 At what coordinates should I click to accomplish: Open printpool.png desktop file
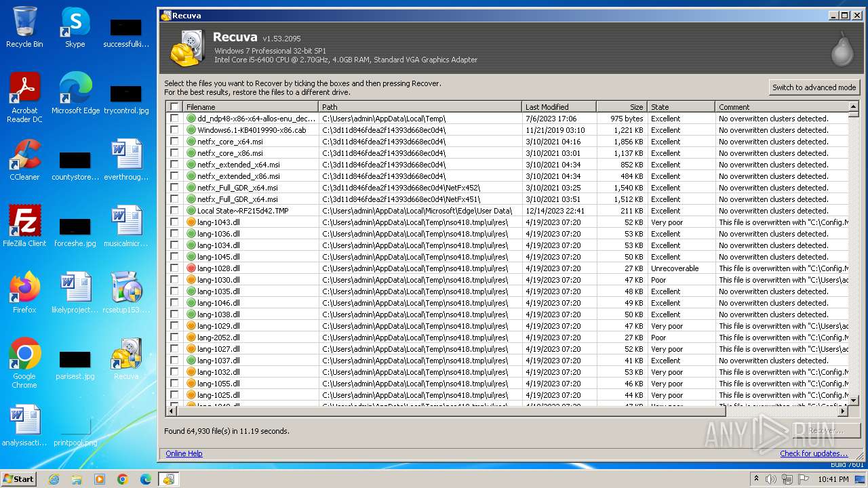(75, 430)
